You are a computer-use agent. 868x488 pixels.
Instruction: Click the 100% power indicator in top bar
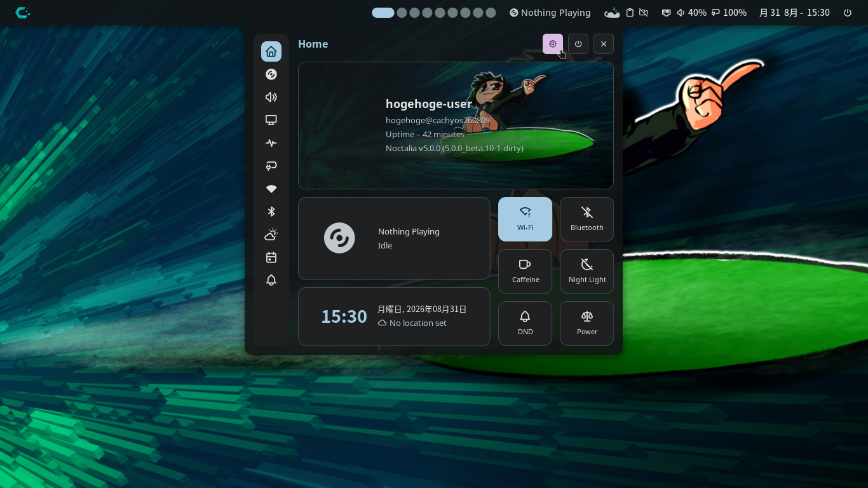tap(729, 13)
